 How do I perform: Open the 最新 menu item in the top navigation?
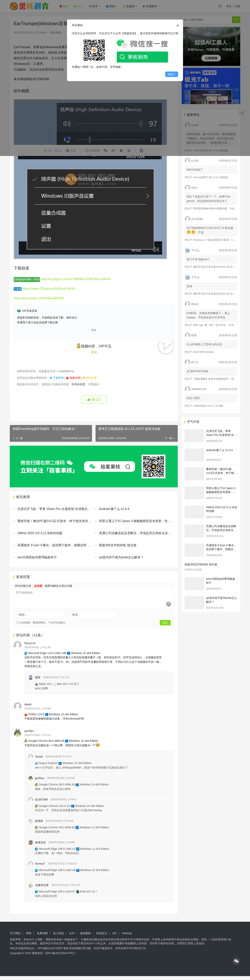pos(64,6)
